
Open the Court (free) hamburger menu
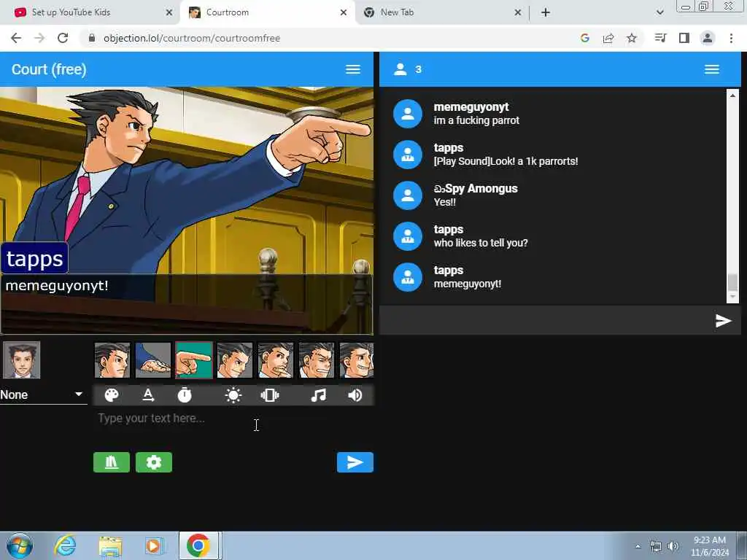point(352,69)
